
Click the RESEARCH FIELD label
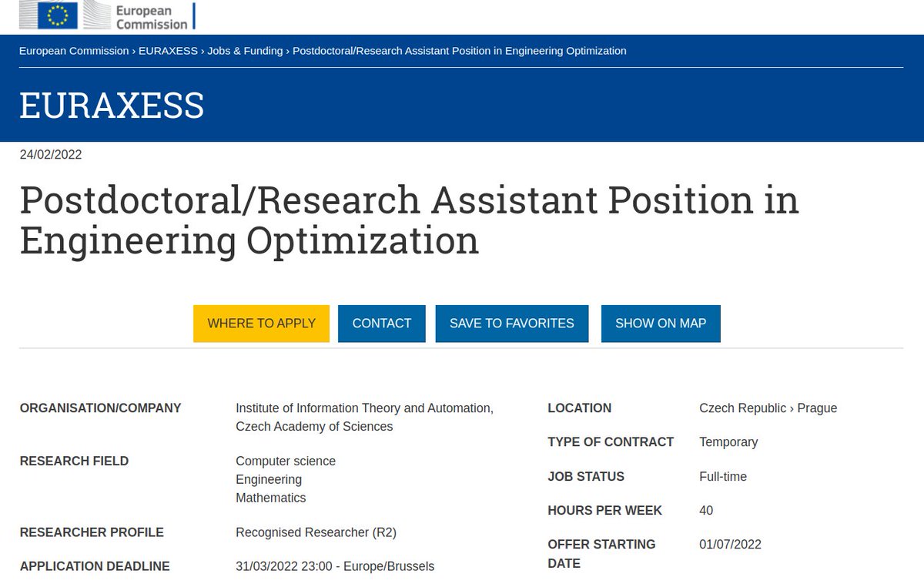click(x=74, y=461)
